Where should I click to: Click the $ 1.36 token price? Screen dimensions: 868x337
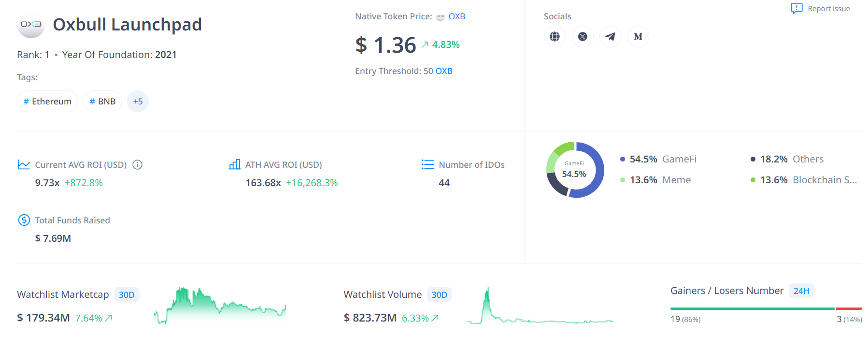(385, 45)
